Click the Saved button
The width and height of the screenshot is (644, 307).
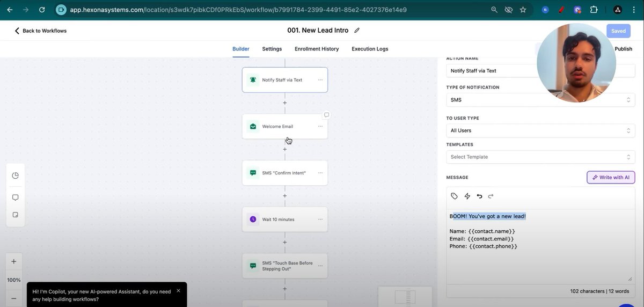[618, 31]
